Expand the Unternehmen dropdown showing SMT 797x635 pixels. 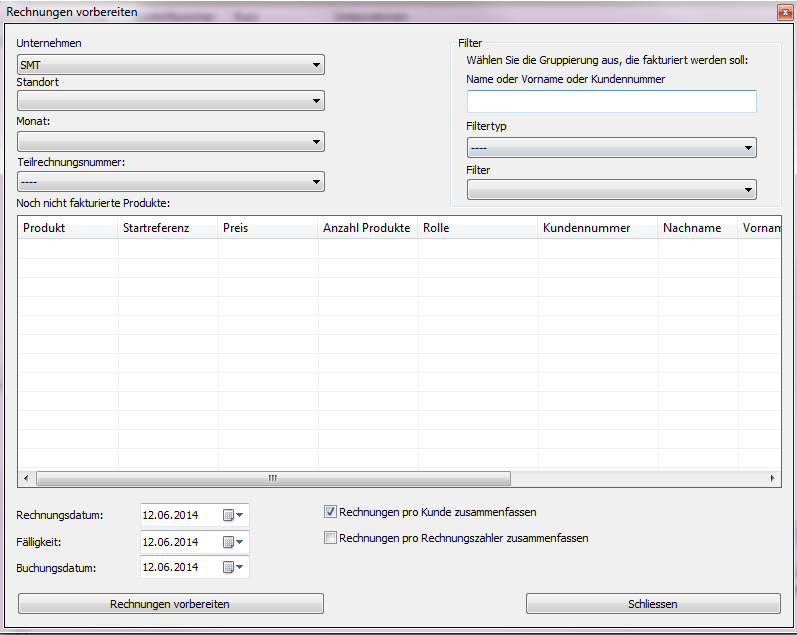click(171, 65)
